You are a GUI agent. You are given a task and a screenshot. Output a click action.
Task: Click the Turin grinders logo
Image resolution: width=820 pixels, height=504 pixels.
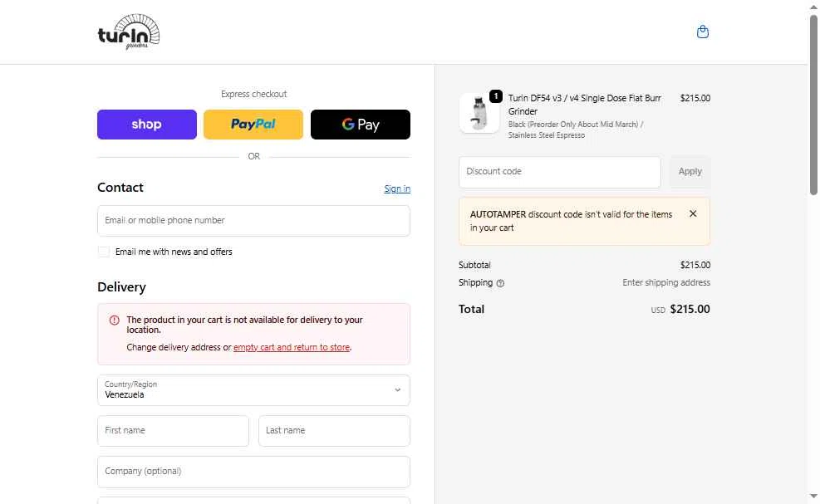pyautogui.click(x=129, y=32)
